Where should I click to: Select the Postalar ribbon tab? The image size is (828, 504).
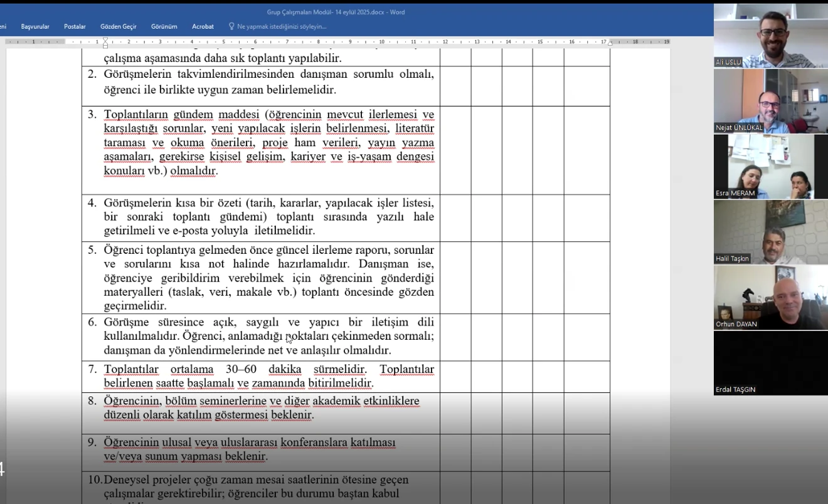click(x=75, y=26)
